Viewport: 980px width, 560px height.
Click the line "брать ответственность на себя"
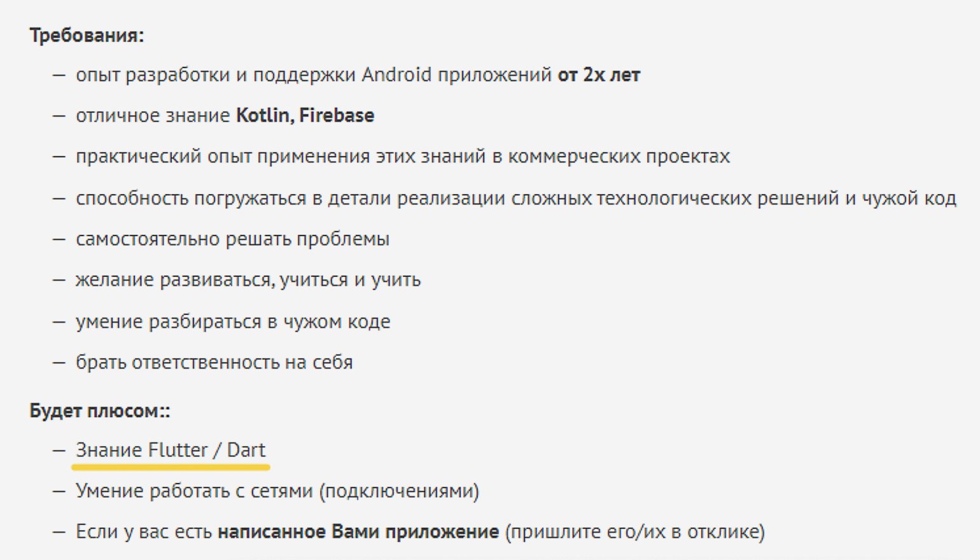point(214,362)
